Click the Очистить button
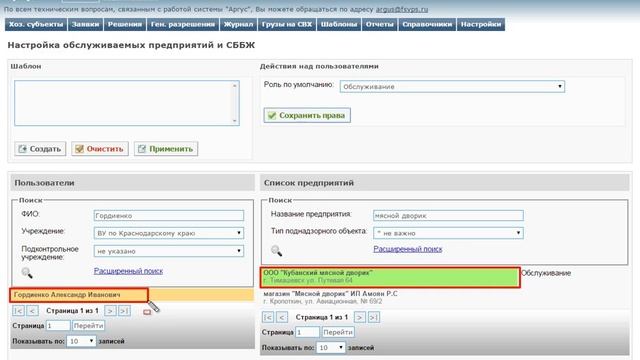The width and height of the screenshot is (640, 360). (100, 149)
